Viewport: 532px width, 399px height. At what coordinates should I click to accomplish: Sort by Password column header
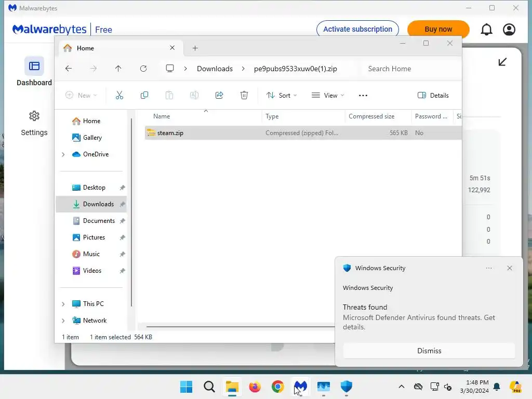(432, 116)
